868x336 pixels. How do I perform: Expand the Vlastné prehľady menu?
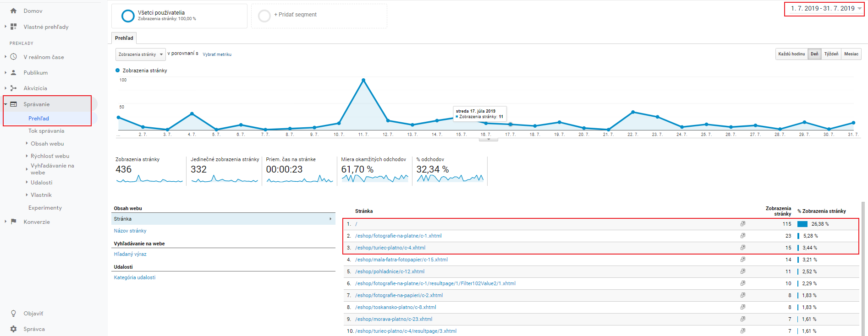pos(5,27)
